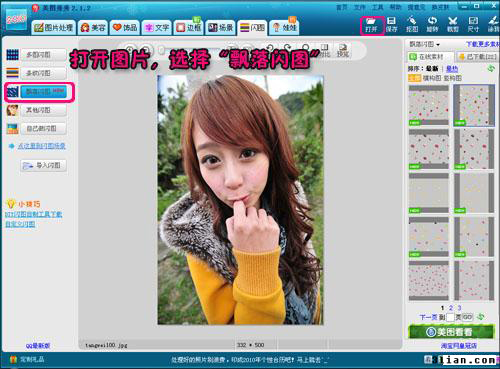This screenshot has width=500, height=369.
Task: Click the 对比 (Compare) icon above the photo
Action: 325,50
